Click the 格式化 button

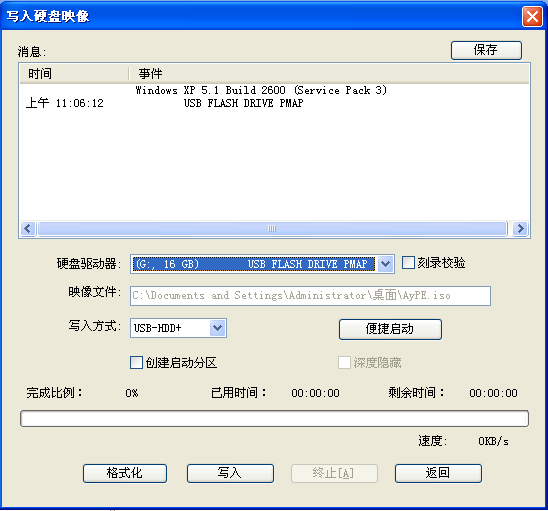click(x=125, y=473)
